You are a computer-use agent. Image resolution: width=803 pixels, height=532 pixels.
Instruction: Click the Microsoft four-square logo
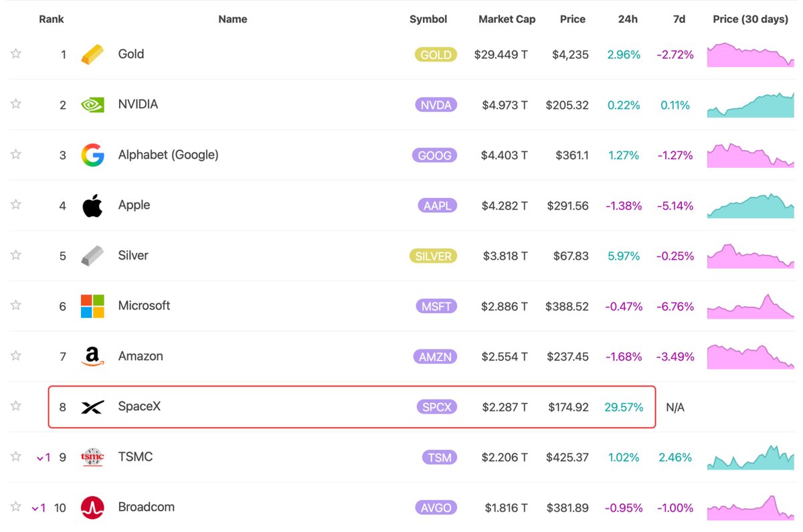(92, 306)
